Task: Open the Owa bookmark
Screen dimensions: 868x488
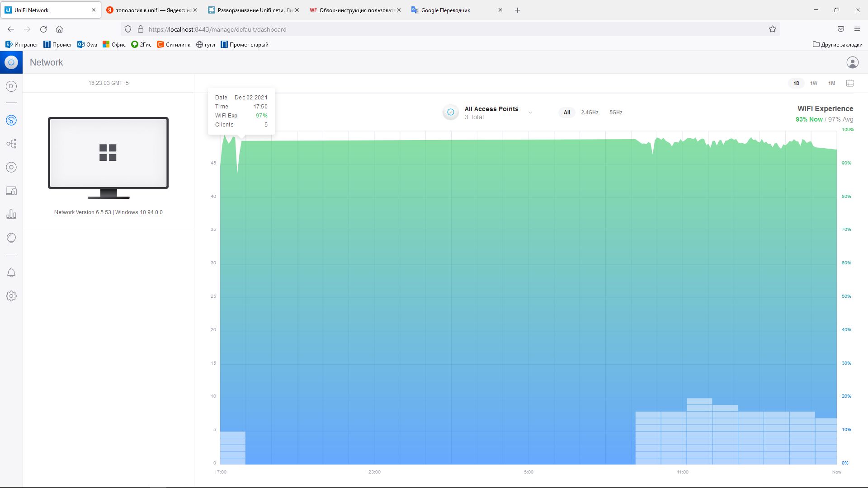Action: 87,44
